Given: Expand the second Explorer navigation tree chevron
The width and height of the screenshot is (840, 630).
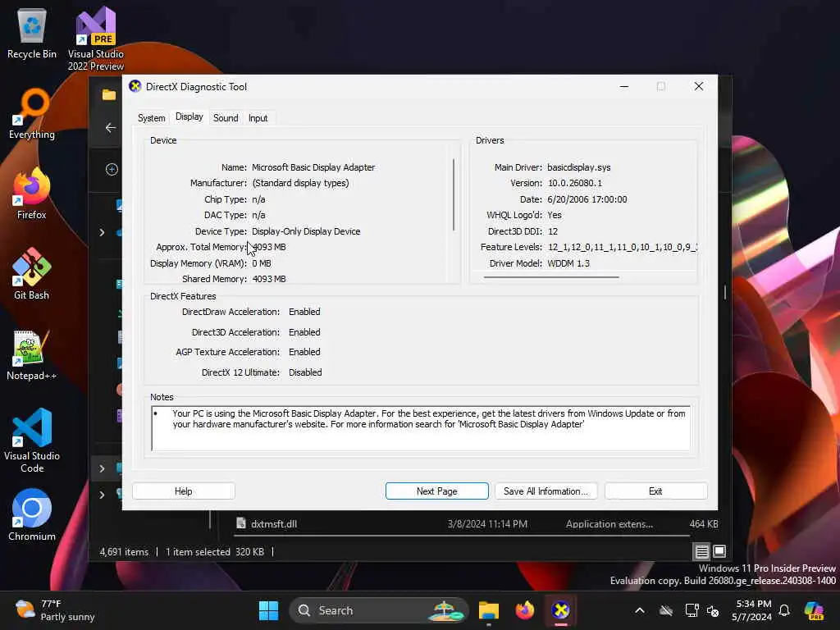Looking at the screenshot, I should (102, 468).
